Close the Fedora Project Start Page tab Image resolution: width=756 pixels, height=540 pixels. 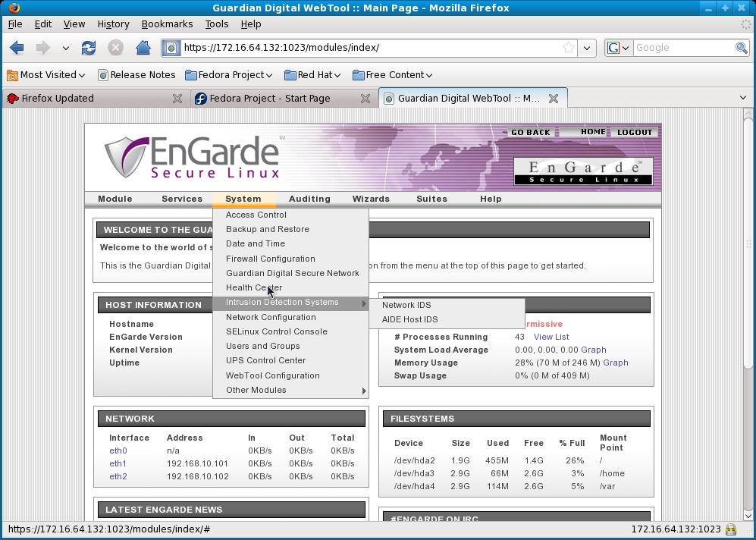tap(365, 99)
